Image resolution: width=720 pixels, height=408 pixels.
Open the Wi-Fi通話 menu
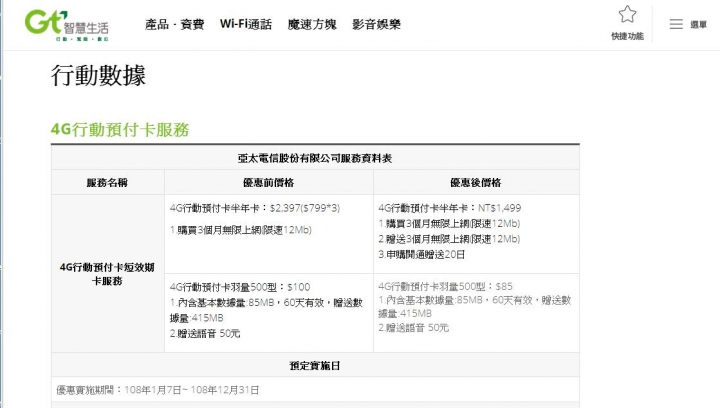click(x=246, y=24)
